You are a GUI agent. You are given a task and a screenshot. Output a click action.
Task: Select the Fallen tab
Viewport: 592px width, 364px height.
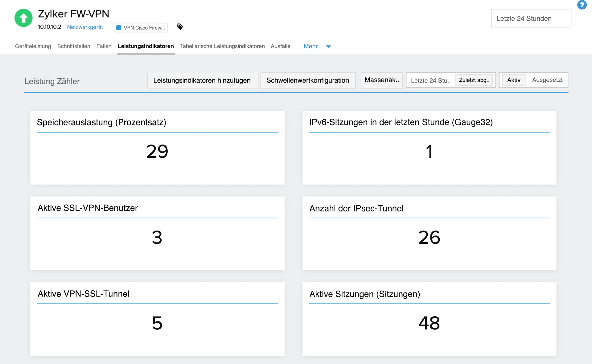click(x=104, y=46)
